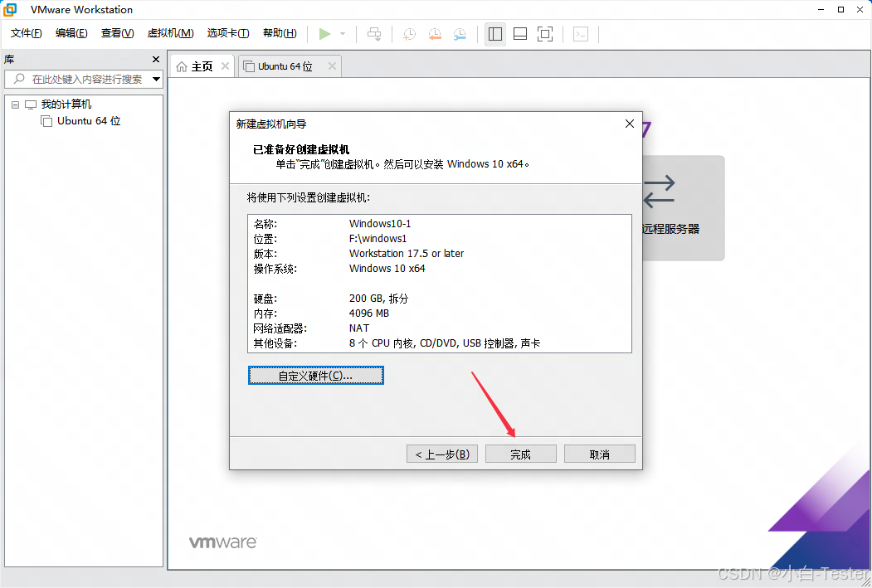Image resolution: width=872 pixels, height=588 pixels.
Task: Close the Ubuntu 64 位 tab
Action: 332,66
